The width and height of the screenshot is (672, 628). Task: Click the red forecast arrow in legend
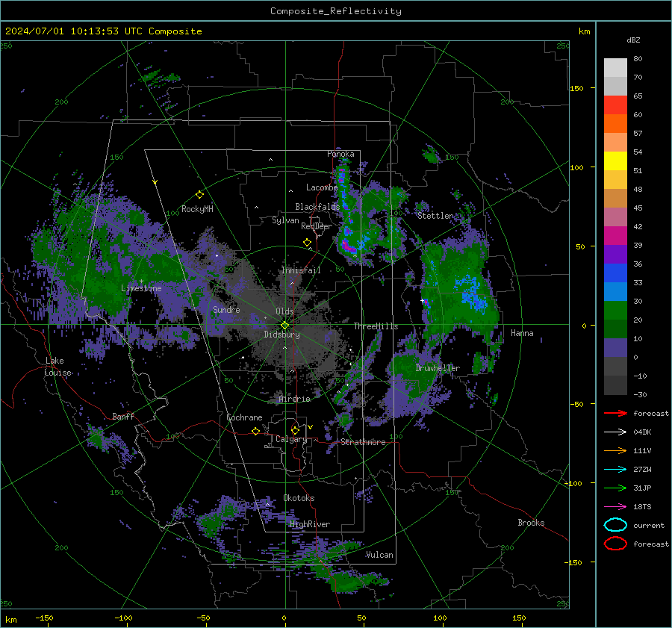tap(615, 413)
